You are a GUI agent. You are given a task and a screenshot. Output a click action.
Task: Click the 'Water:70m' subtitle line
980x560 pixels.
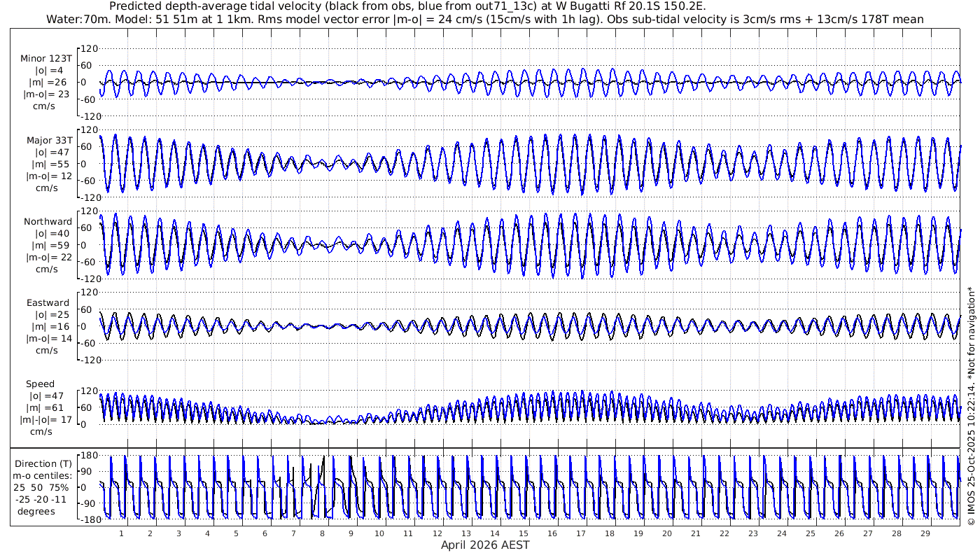click(x=484, y=20)
